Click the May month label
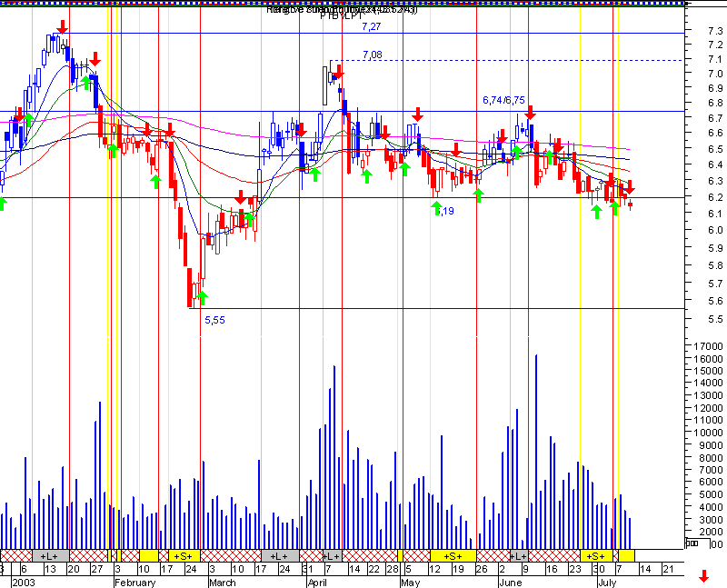Screen dimensions: 727x588 pos(410,583)
